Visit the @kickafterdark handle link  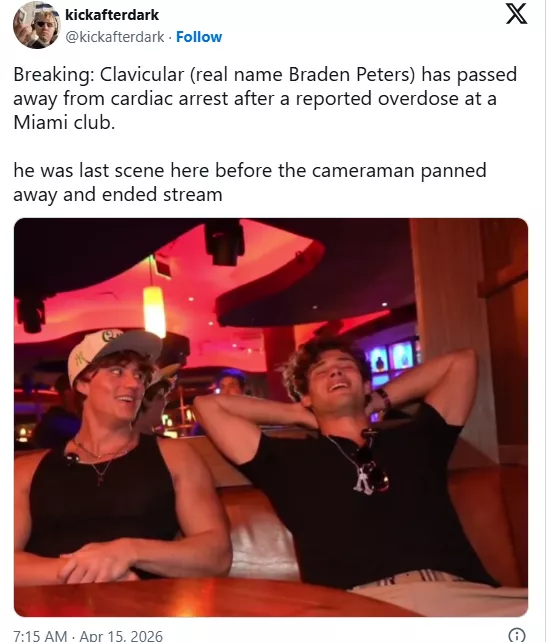click(x=115, y=37)
